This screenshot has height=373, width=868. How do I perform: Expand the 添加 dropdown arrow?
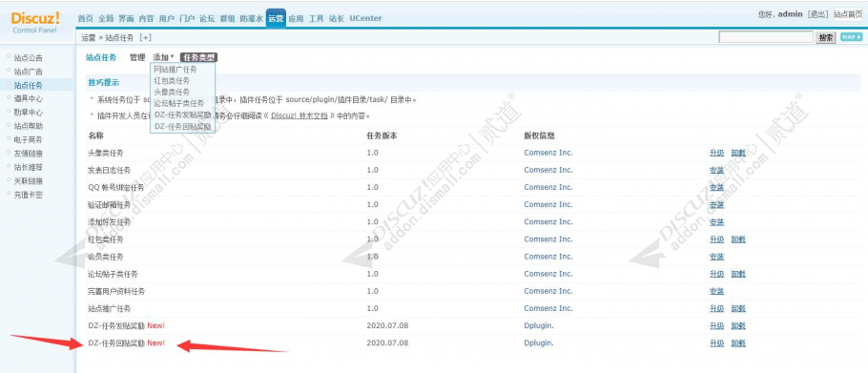click(x=172, y=57)
